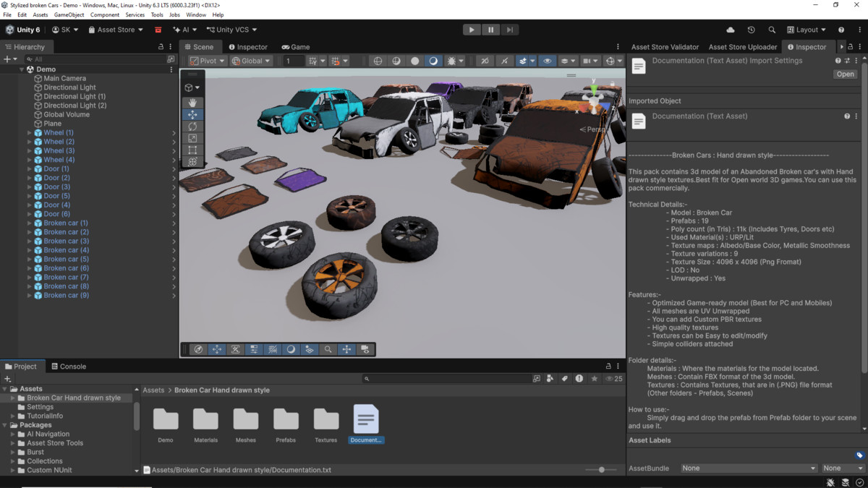
Task: Collapse the Demo scene in Hierarchy
Action: (22, 69)
